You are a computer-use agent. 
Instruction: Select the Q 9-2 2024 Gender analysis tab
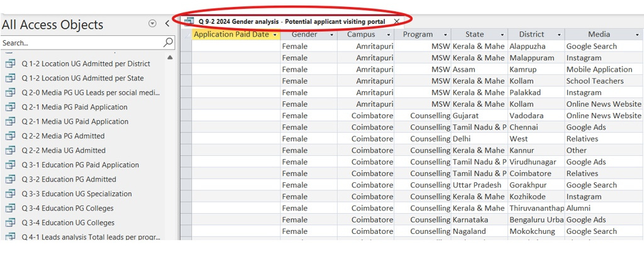click(292, 21)
